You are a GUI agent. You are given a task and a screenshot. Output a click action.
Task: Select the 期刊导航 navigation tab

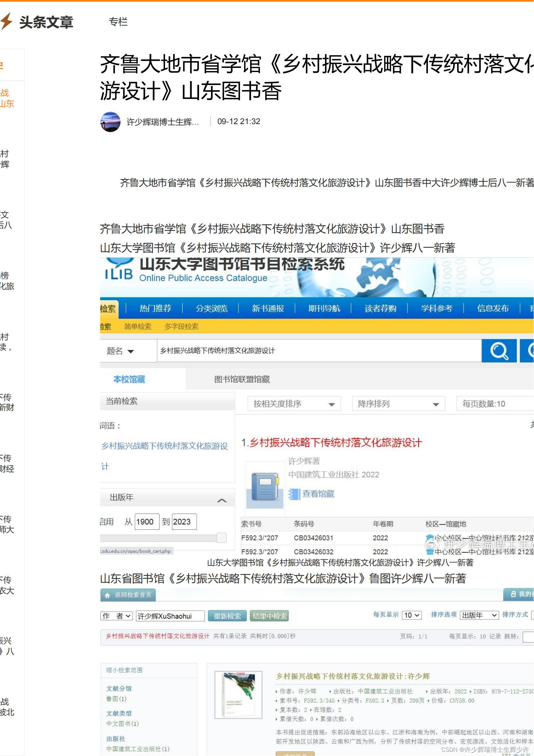324,309
